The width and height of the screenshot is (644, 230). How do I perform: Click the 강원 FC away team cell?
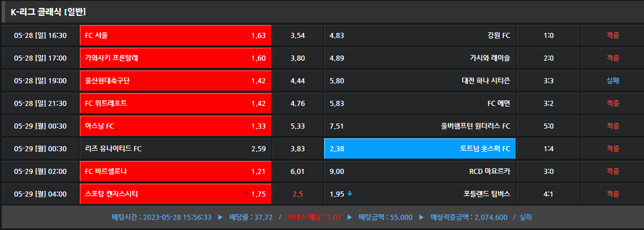point(420,35)
